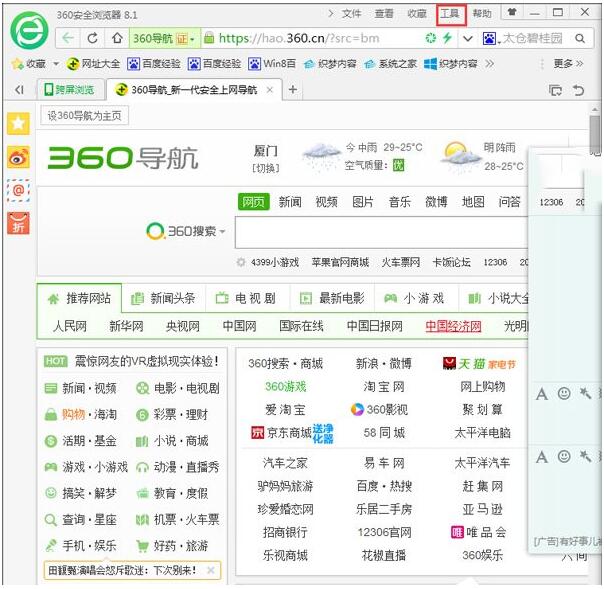Select the 网页 search category
This screenshot has height=589, width=604.
point(253,202)
